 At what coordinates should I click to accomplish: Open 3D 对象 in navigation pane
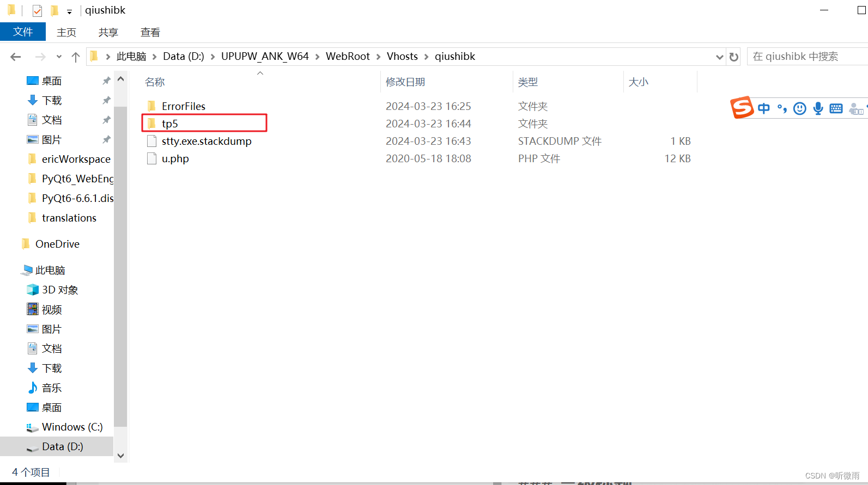(x=60, y=290)
